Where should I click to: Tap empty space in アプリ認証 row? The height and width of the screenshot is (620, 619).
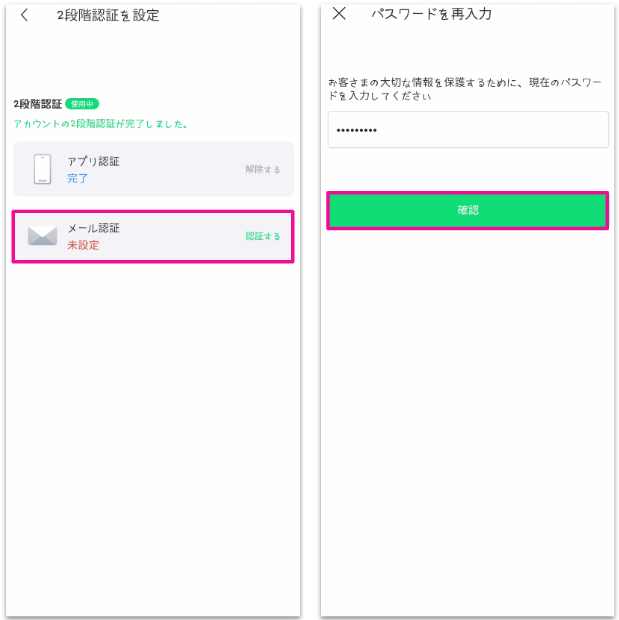pyautogui.click(x=180, y=169)
